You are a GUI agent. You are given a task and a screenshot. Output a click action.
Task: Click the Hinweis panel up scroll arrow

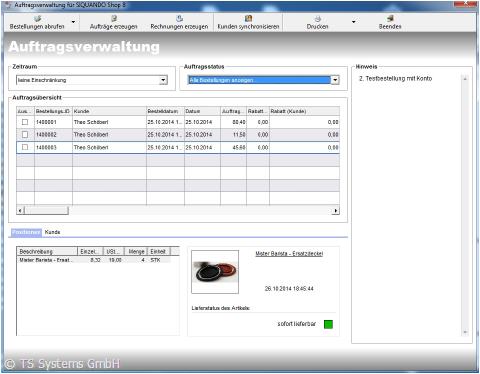click(465, 79)
